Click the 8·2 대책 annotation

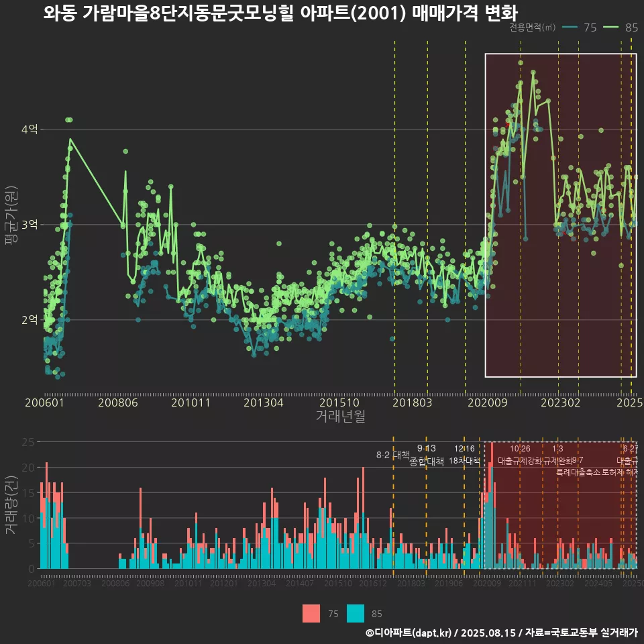(x=393, y=455)
